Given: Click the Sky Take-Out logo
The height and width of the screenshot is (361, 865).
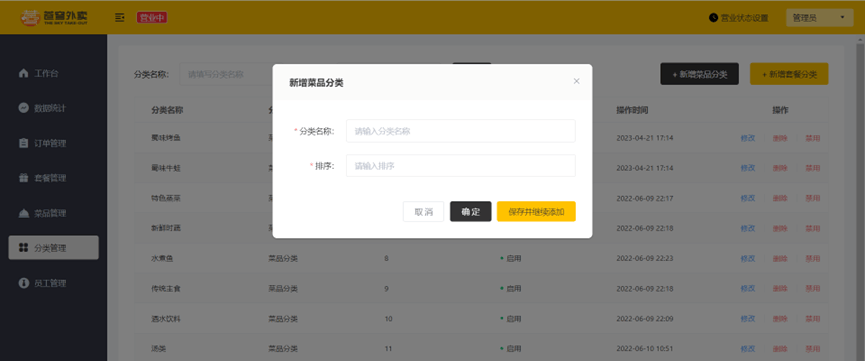Looking at the screenshot, I should (x=54, y=18).
